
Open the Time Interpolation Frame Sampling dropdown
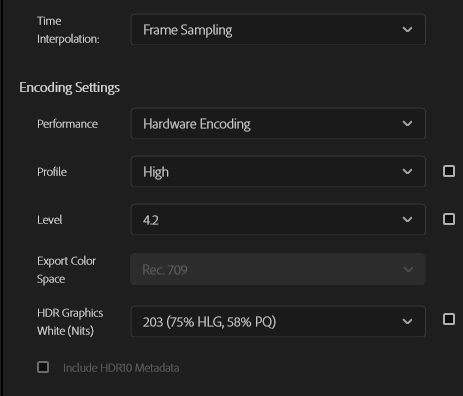click(278, 29)
